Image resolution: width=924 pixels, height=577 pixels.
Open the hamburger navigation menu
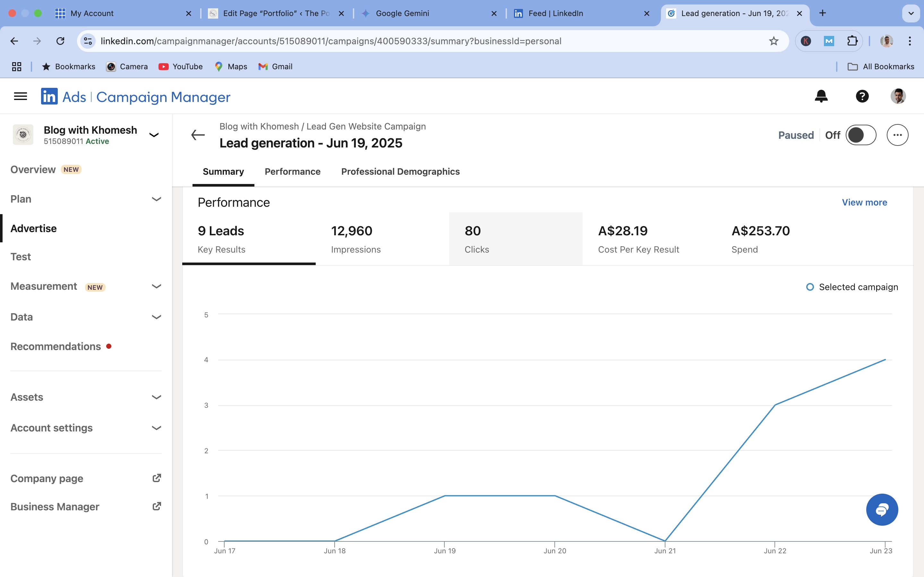(20, 96)
